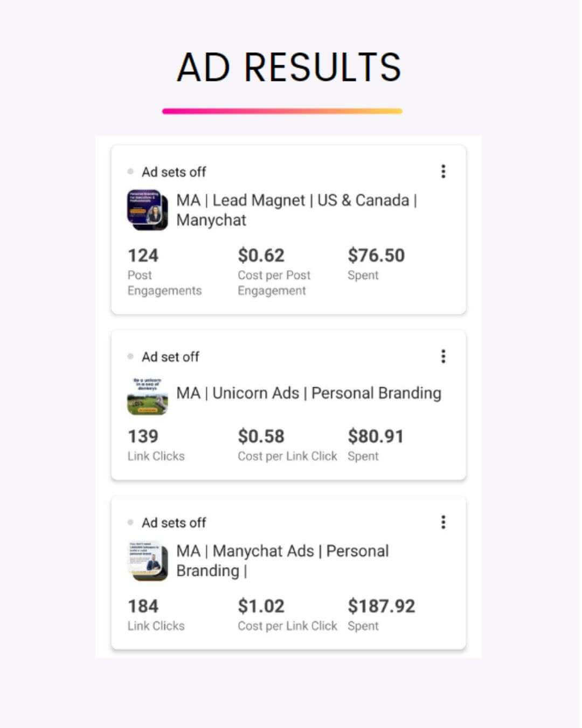Click gray status dot on Unicorn Ads card
The width and height of the screenshot is (582, 728).
point(130,356)
